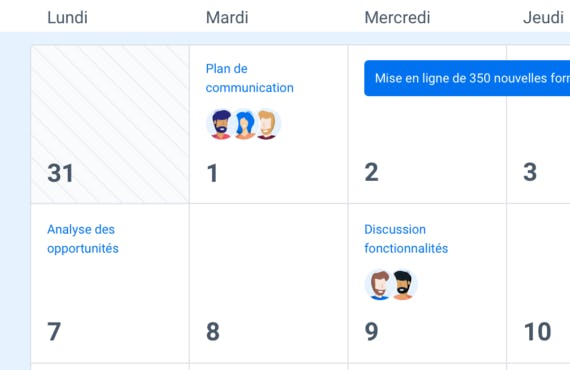
Task: Select day 10 on Jeudi
Action: pyautogui.click(x=537, y=331)
